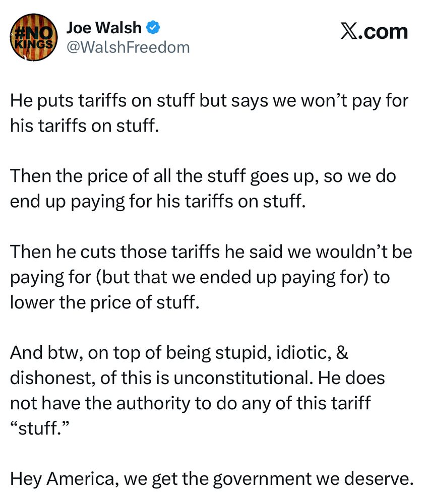Image resolution: width=426 pixels, height=504 pixels.
Task: Open the #NO KINGS profile avatar
Action: (x=34, y=37)
